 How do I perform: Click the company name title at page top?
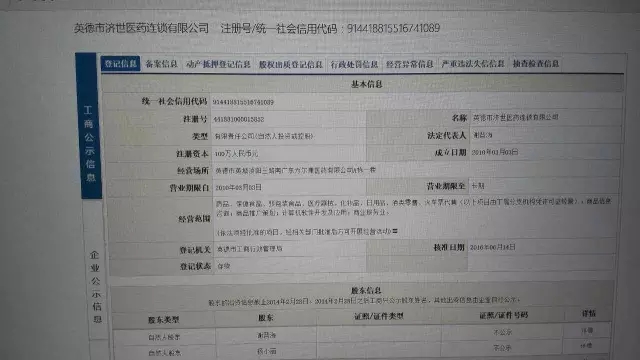point(141,29)
